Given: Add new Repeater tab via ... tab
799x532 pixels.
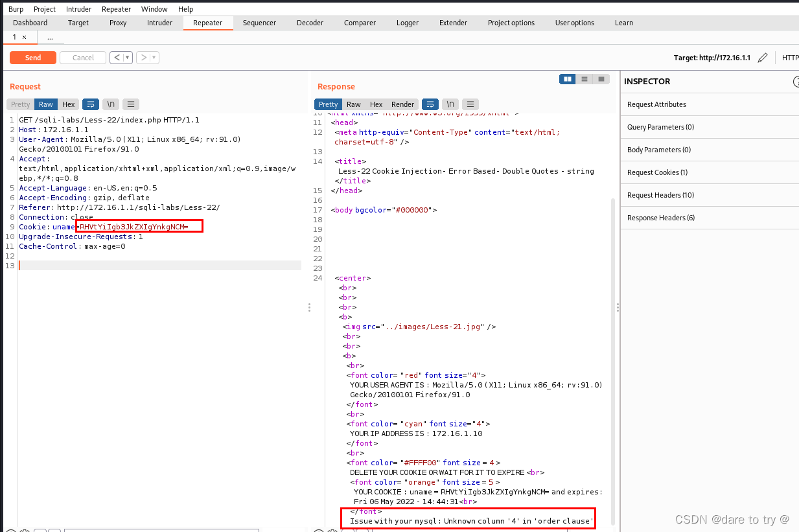Looking at the screenshot, I should (50, 38).
